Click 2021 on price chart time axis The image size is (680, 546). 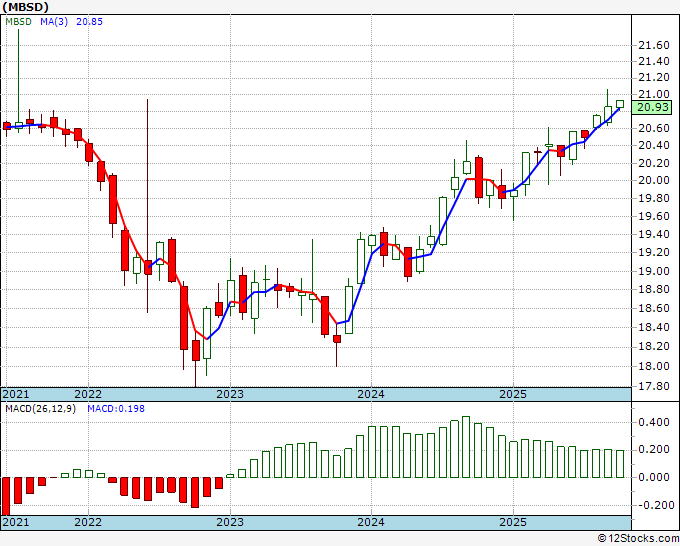tap(16, 394)
